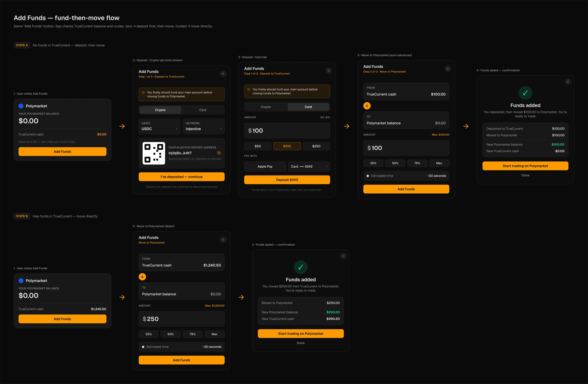
Task: Select the active Card tab in Card modal
Action: tap(308, 107)
